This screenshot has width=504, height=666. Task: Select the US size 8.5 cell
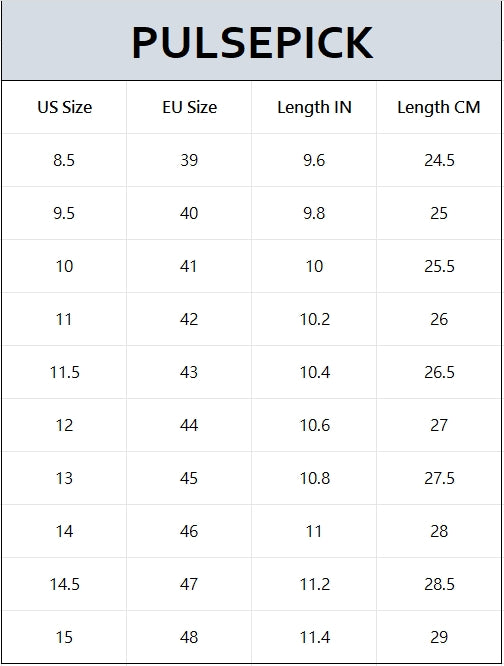point(65,160)
